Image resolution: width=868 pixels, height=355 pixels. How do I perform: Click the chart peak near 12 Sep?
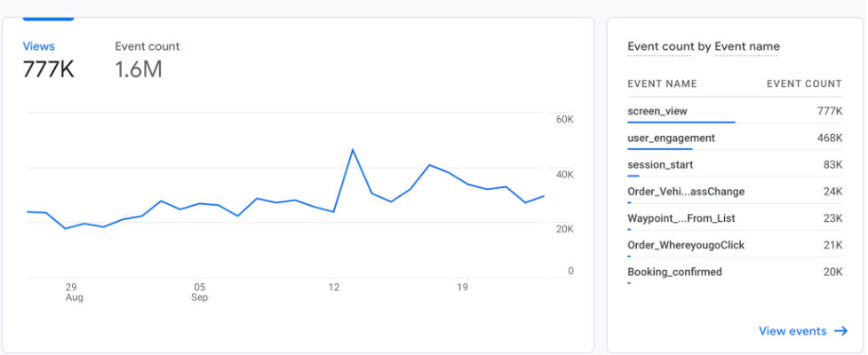353,149
